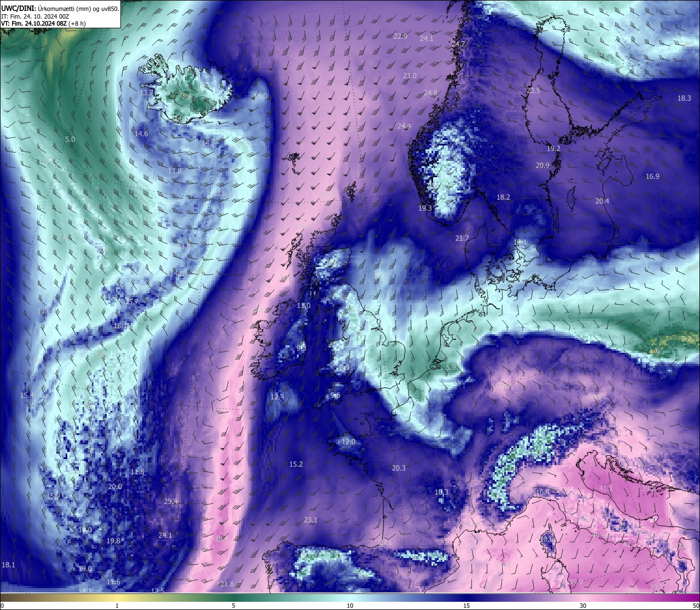Click the map value '21.8'
Viewport: 700px width, 610px height.
(x=227, y=584)
